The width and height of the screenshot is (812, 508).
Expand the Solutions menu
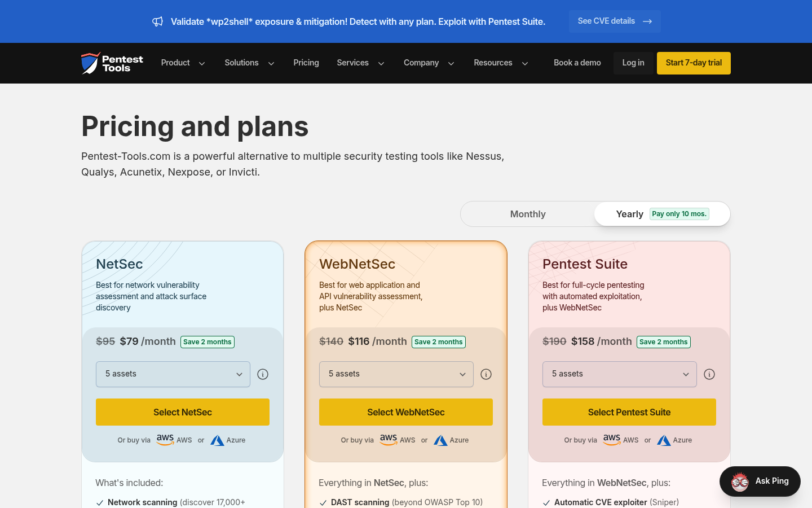[x=249, y=63]
